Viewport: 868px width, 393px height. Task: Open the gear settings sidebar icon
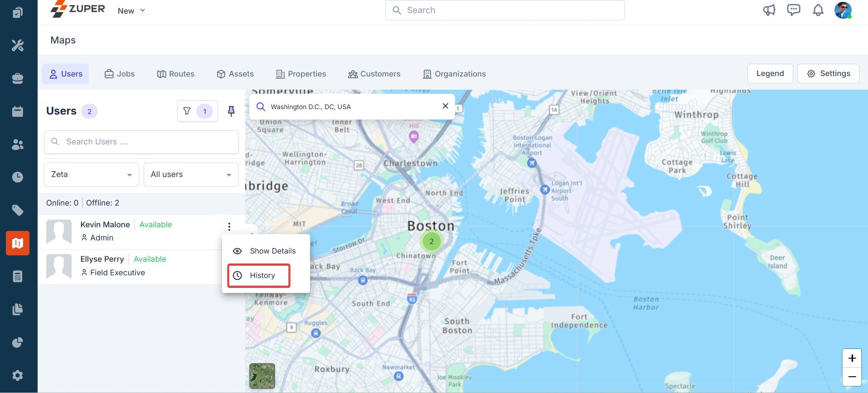click(18, 375)
